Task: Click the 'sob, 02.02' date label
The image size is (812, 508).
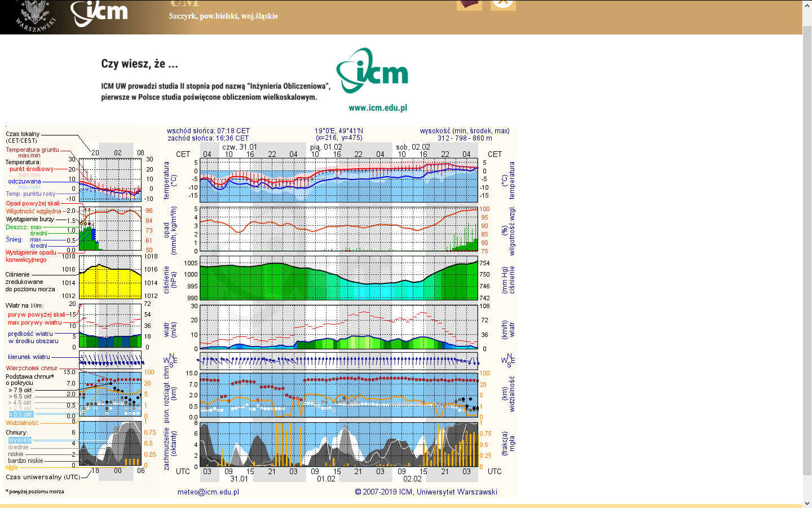Action: point(413,147)
